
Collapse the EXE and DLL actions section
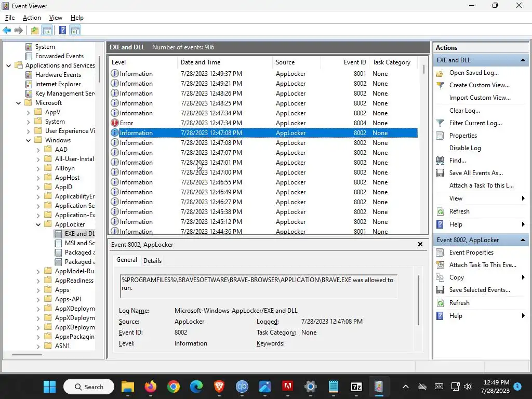[523, 60]
